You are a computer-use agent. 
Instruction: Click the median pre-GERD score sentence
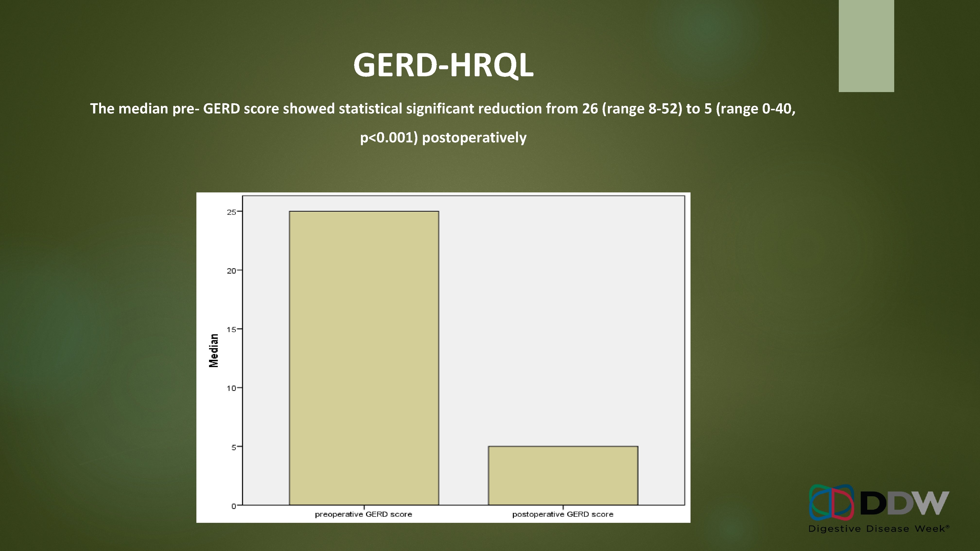coord(442,109)
